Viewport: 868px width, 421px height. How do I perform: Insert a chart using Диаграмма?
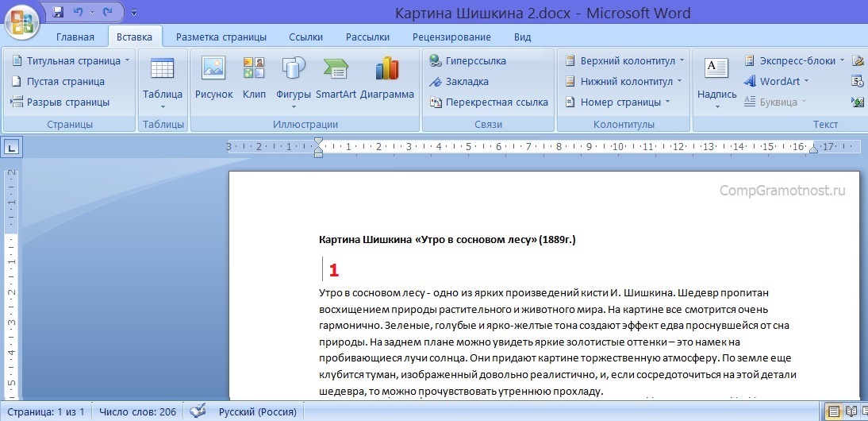(x=387, y=79)
